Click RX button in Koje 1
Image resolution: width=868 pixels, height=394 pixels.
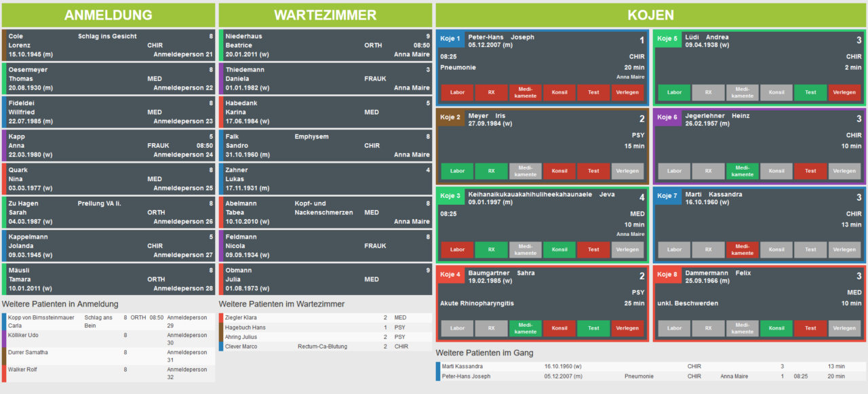click(x=492, y=93)
